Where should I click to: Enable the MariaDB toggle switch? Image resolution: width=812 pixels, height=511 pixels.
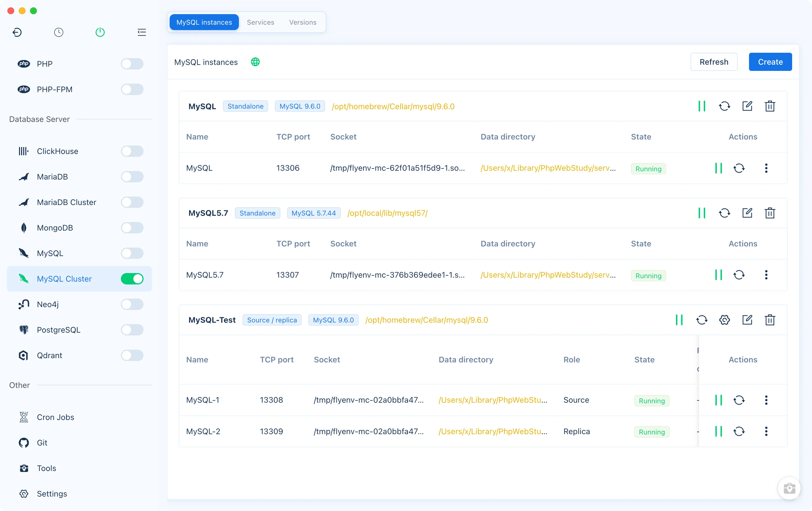132,177
